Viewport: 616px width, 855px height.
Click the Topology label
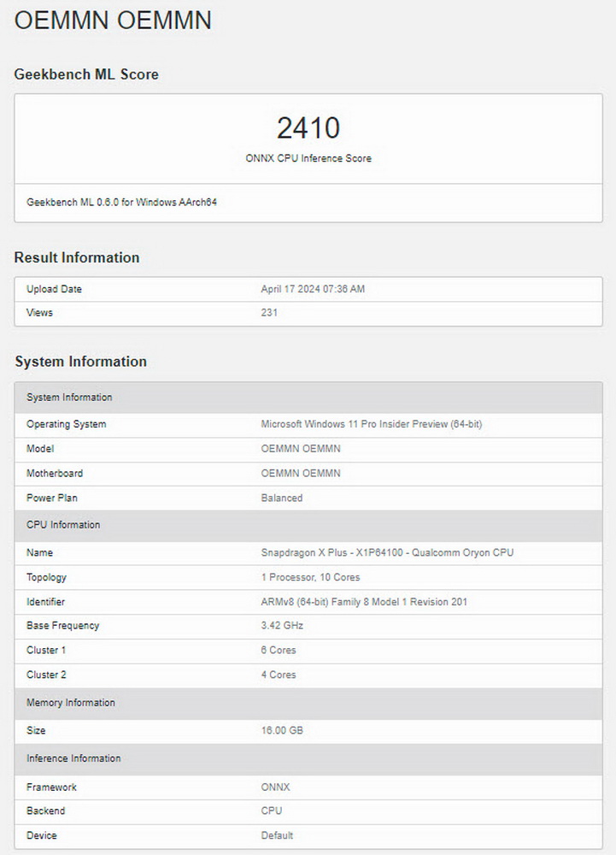tap(46, 577)
